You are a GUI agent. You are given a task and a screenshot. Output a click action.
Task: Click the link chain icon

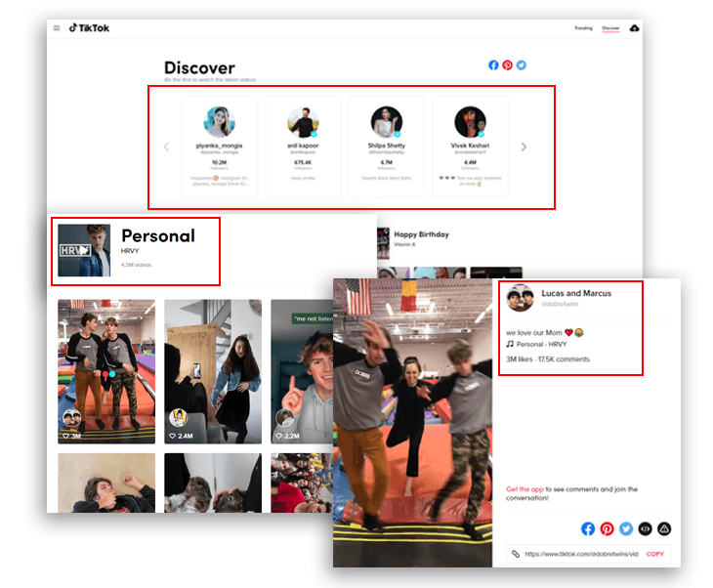[516, 554]
